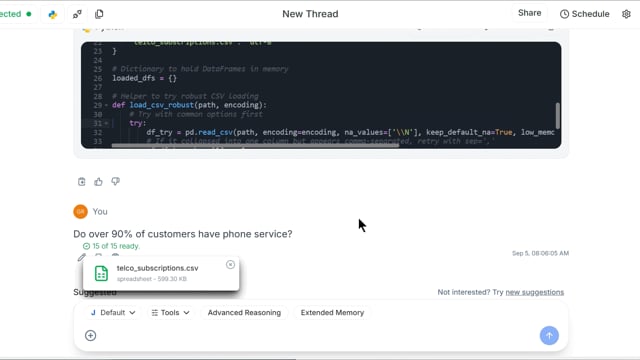Click the code block vertical scrollbar
Image resolution: width=640 pixels, height=360 pixels.
coord(557,116)
